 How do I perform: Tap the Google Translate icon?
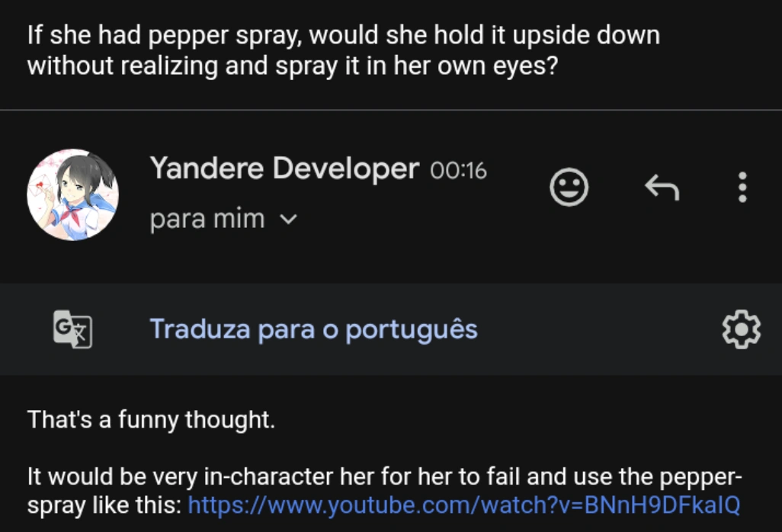(72, 330)
